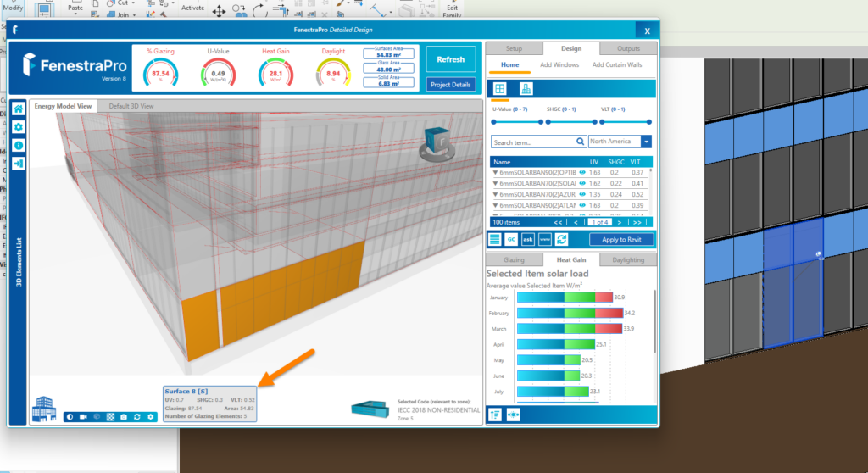Click the Name column header
868x473 pixels.
tap(502, 162)
